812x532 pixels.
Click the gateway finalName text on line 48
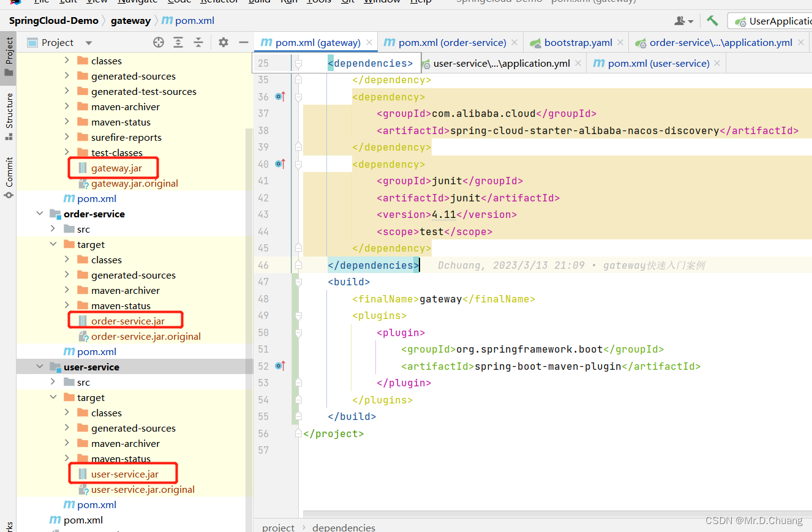(440, 299)
